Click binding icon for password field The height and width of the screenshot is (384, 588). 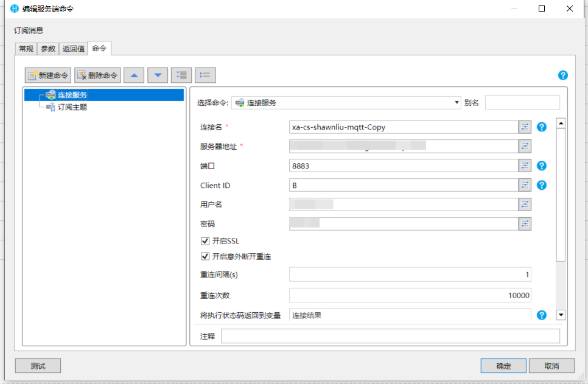(525, 224)
